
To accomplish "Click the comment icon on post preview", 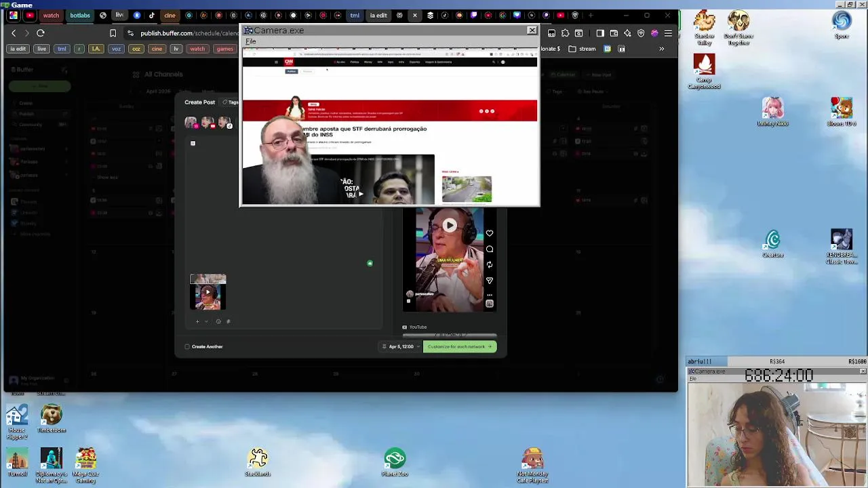I will coord(490,249).
